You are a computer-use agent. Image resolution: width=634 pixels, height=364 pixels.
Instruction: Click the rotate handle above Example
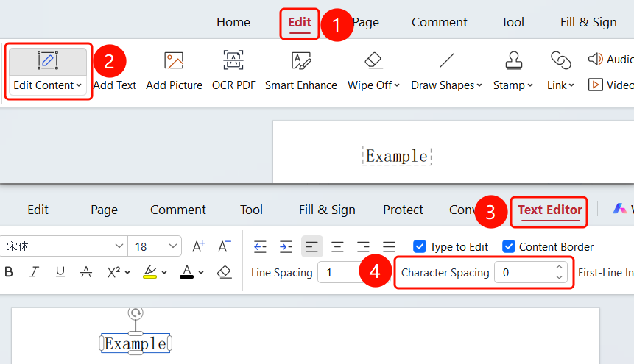coord(135,313)
